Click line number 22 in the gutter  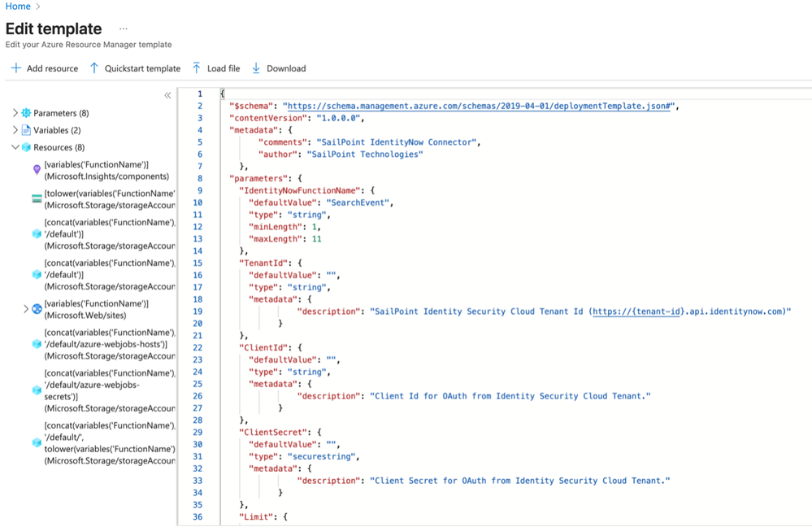coord(198,348)
